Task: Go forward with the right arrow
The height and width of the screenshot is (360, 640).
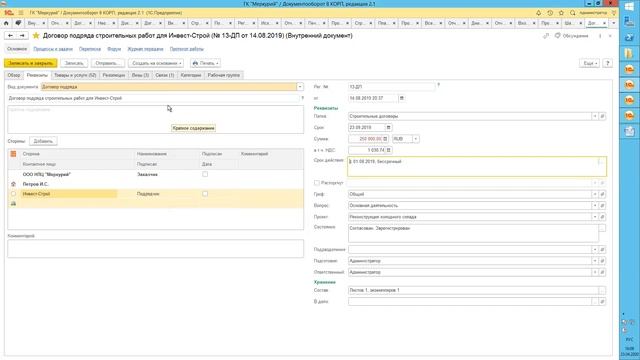Action: pos(22,36)
